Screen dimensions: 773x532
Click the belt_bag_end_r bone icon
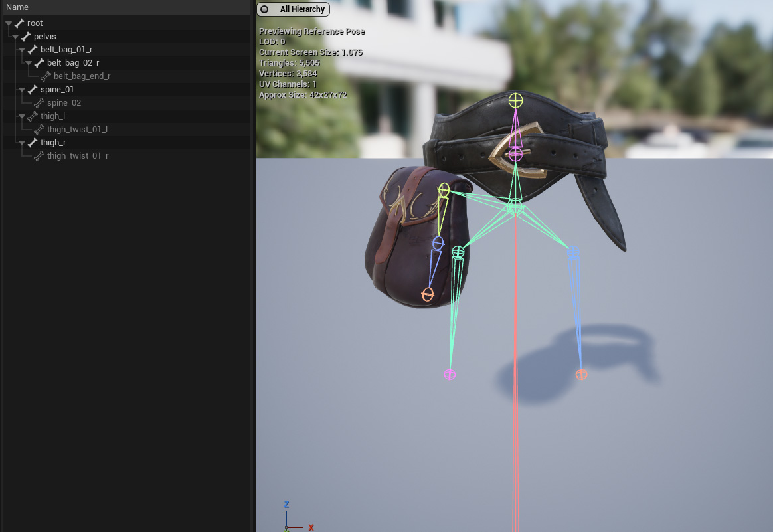pyautogui.click(x=46, y=76)
